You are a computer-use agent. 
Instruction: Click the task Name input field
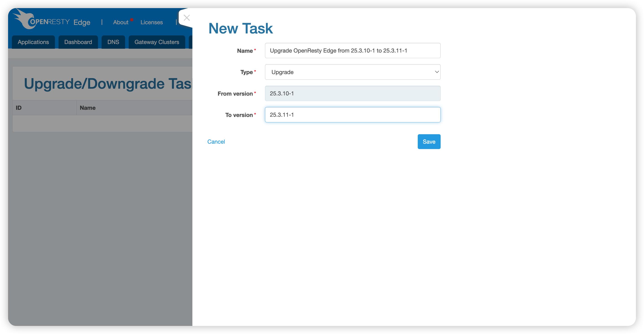pyautogui.click(x=352, y=51)
